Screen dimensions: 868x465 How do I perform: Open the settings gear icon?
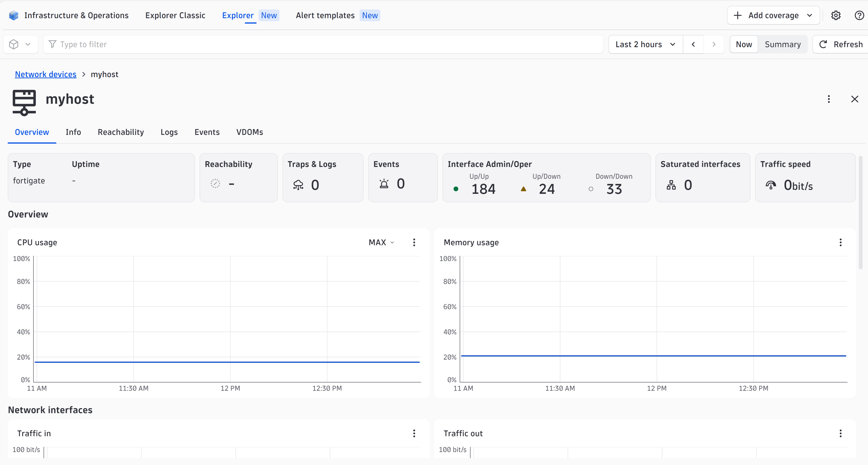(836, 16)
